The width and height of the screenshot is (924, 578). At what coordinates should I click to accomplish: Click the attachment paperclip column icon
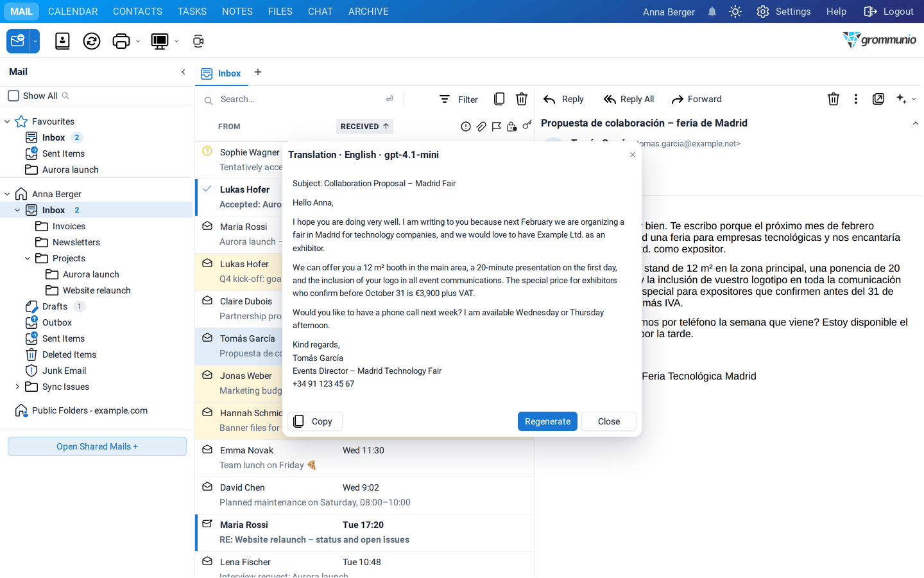481,127
